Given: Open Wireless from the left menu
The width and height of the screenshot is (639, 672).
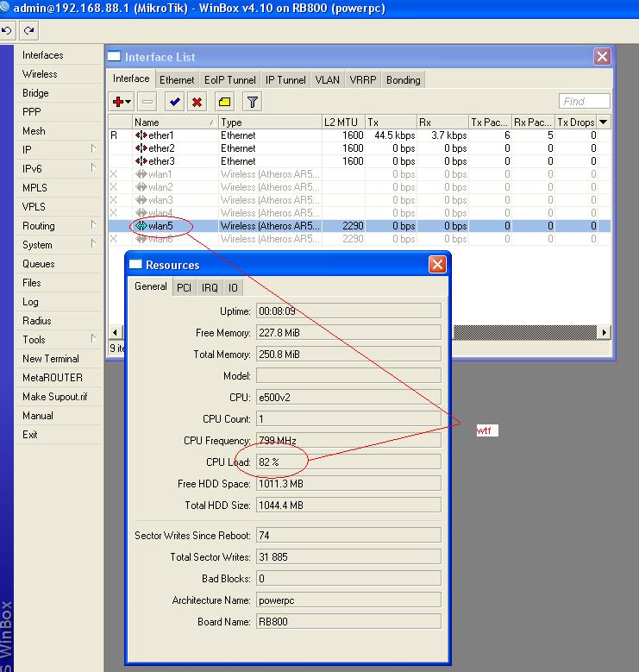Looking at the screenshot, I should tap(40, 74).
